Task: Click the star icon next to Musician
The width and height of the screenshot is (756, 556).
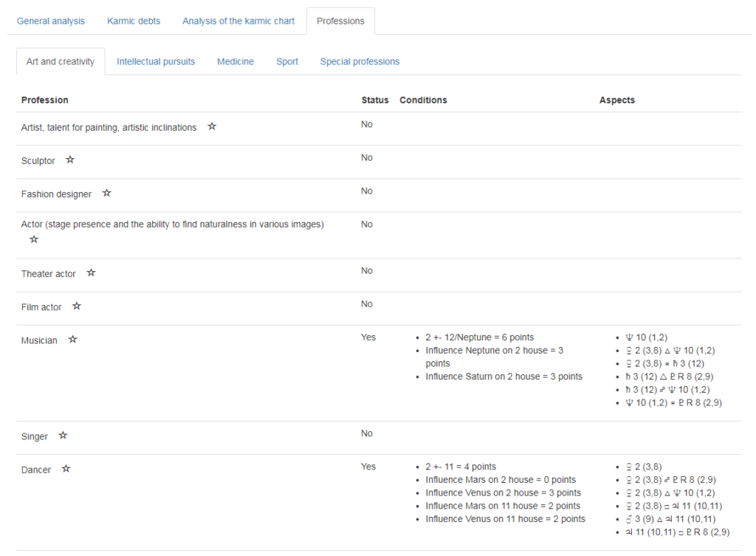Action: point(72,340)
